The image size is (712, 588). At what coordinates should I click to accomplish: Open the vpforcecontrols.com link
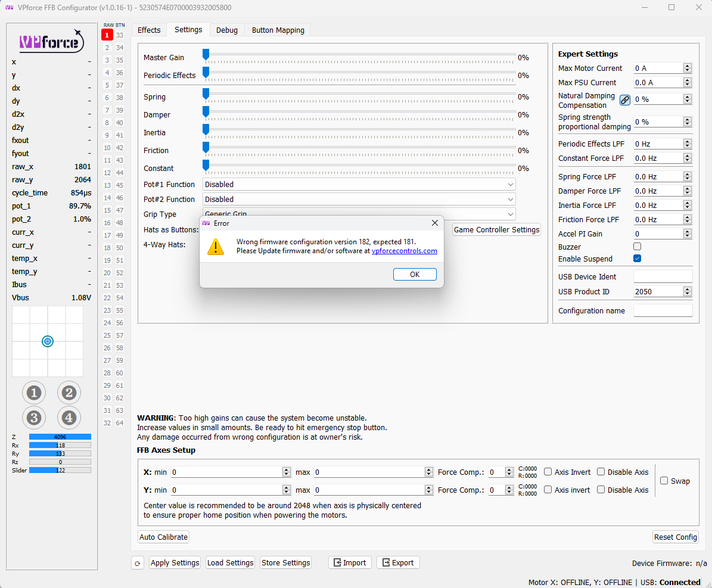(404, 251)
